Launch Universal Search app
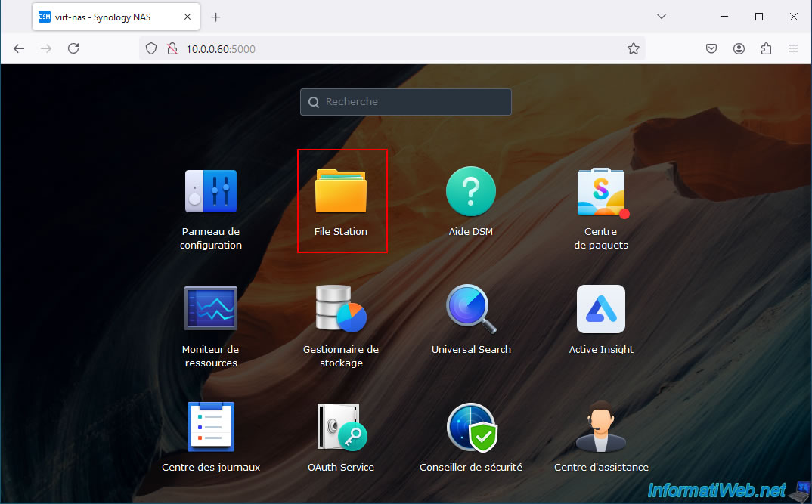This screenshot has height=504, width=812. [x=471, y=308]
